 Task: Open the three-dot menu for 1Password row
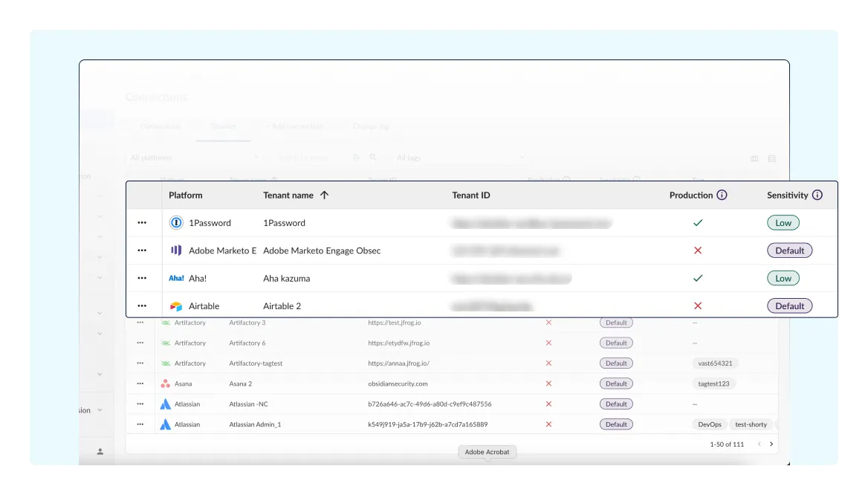[142, 222]
